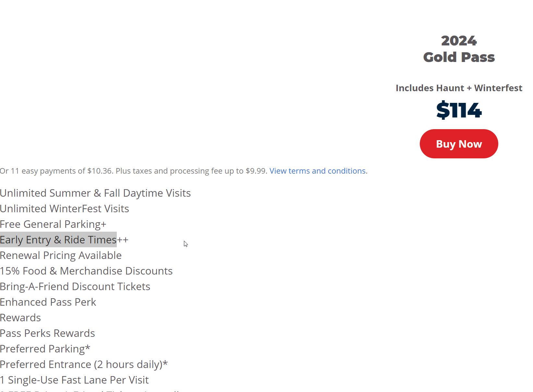Screen dimensions: 533x392
Task: Click Preferred Entrance (2 hours daily)* line
Action: click(84, 364)
